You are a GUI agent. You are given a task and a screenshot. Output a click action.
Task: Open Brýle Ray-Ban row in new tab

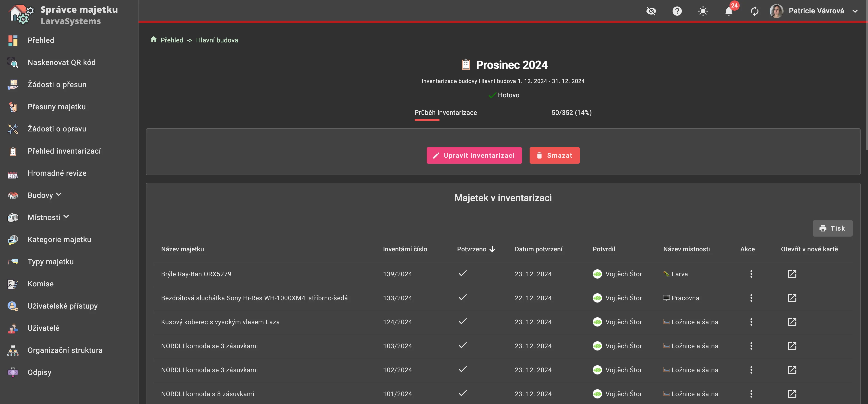click(x=792, y=274)
